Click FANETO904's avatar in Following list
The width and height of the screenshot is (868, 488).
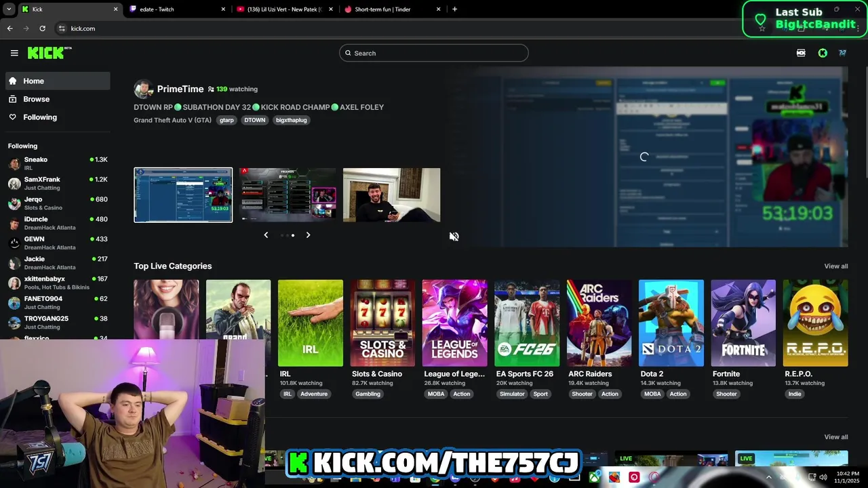14,303
